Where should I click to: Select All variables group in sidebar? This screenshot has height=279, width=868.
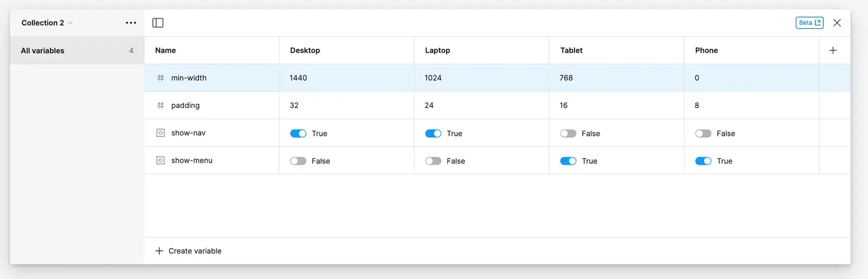77,50
